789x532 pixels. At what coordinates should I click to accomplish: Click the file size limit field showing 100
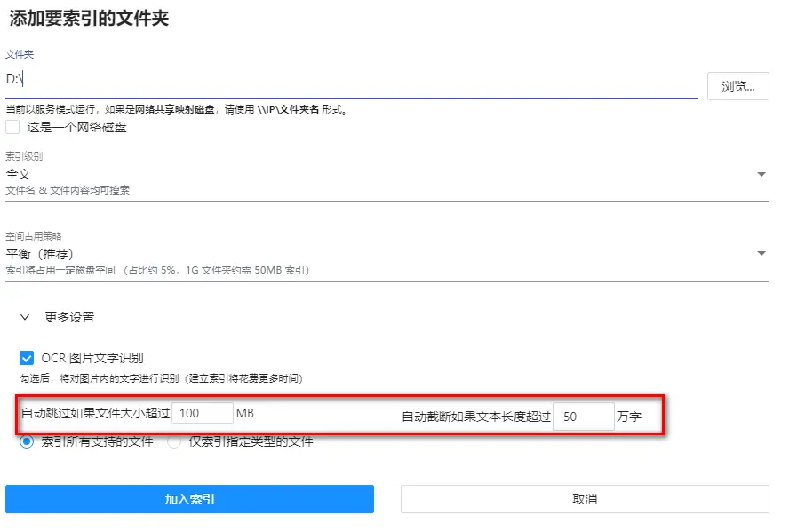(x=202, y=414)
